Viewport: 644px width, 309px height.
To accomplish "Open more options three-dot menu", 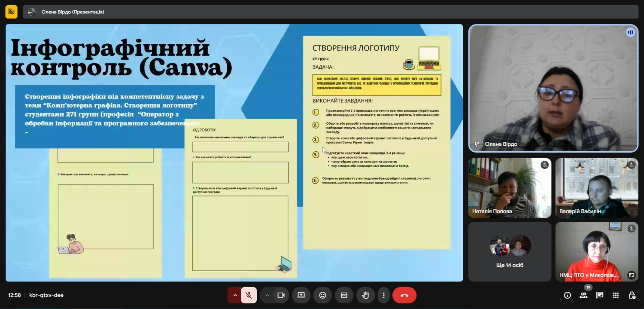I will coord(383,295).
